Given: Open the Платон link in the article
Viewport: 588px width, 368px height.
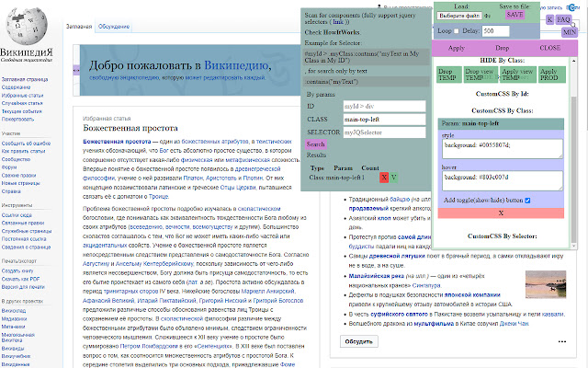Looking at the screenshot, I should pyautogui.click(x=193, y=178).
